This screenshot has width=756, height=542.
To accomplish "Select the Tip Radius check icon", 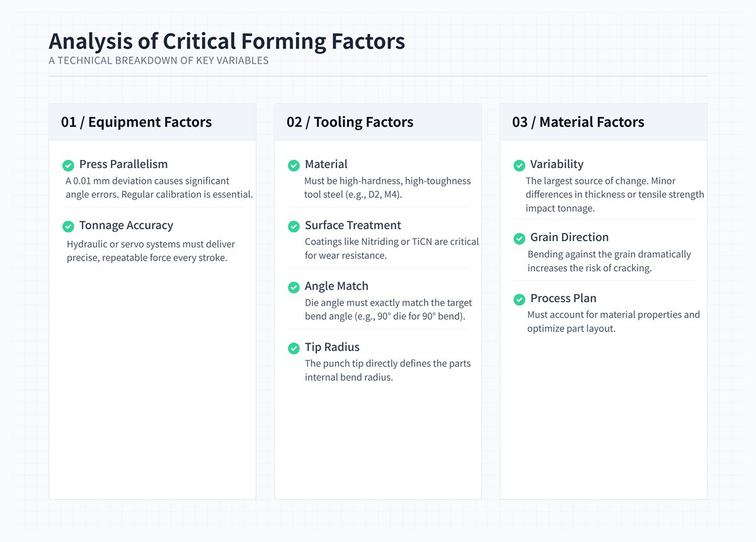I will coord(294,348).
